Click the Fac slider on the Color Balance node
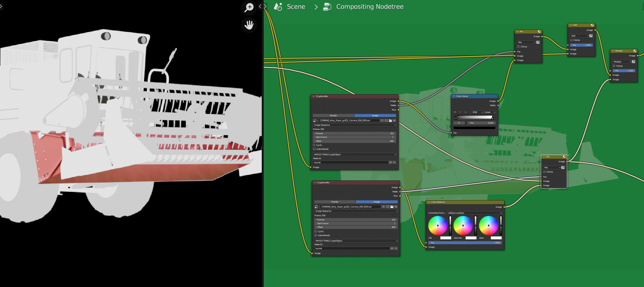 coord(465,243)
